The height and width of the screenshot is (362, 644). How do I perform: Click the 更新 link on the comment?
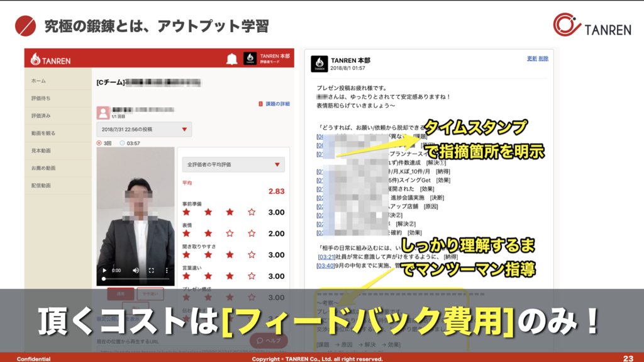coord(532,59)
